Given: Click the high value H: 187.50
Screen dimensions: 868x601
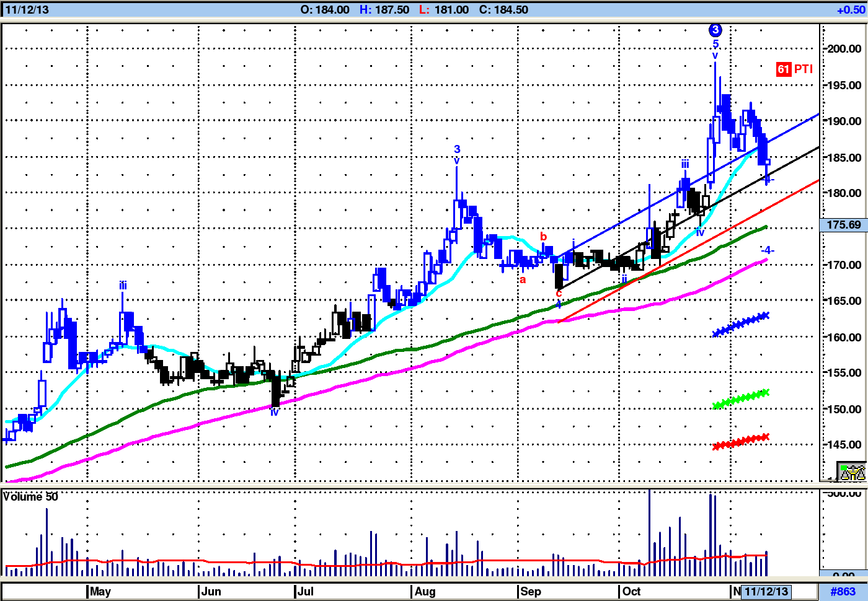Looking at the screenshot, I should (384, 10).
